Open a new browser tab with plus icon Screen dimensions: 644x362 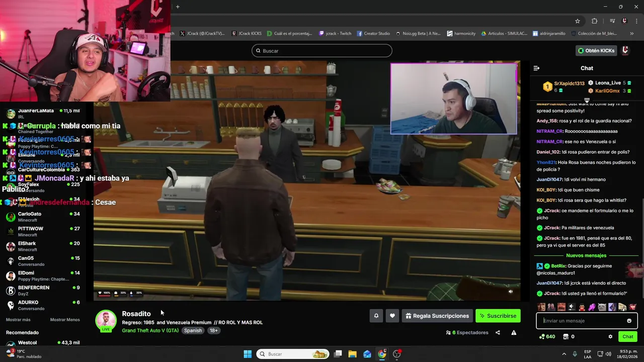point(178,7)
